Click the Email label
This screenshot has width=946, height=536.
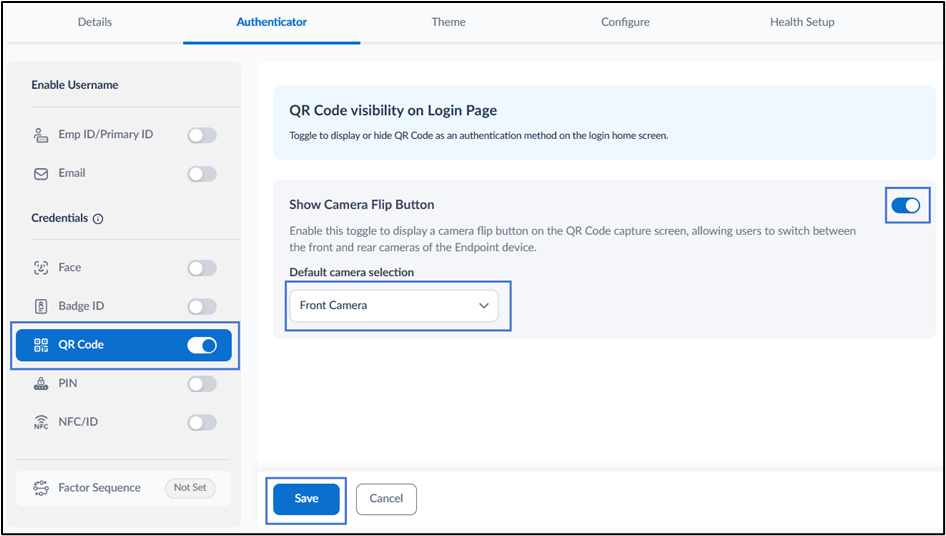[x=72, y=173]
